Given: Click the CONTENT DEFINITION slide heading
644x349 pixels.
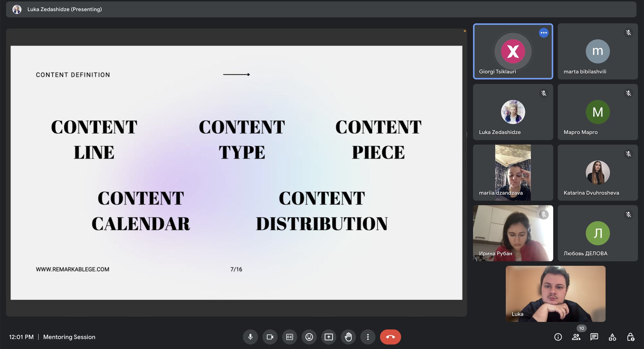Looking at the screenshot, I should [73, 75].
